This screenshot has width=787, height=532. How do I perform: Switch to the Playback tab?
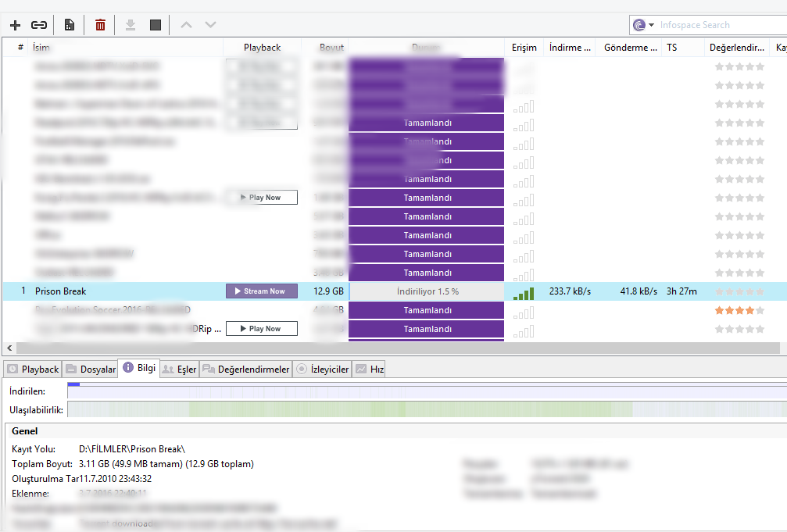point(33,370)
